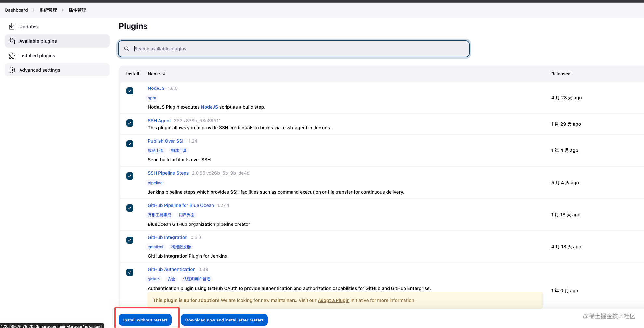The image size is (644, 328).
Task: Click Download now and install after restart
Action: [x=224, y=320]
